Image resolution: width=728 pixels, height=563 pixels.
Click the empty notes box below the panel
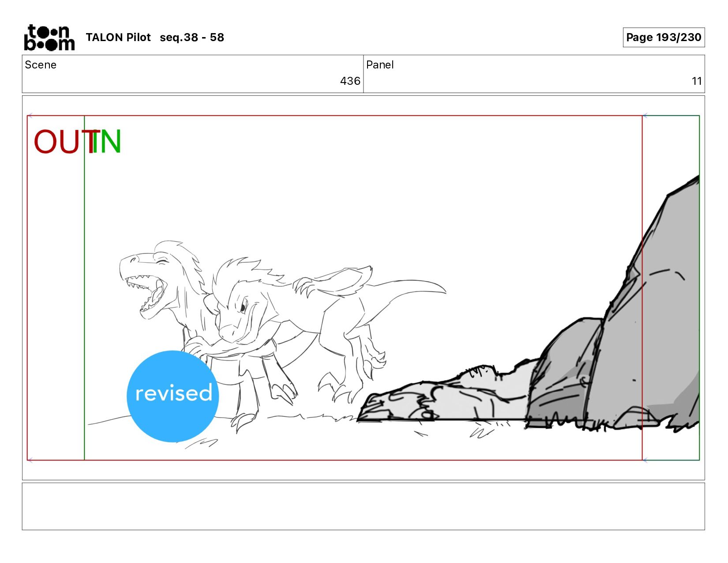(363, 506)
